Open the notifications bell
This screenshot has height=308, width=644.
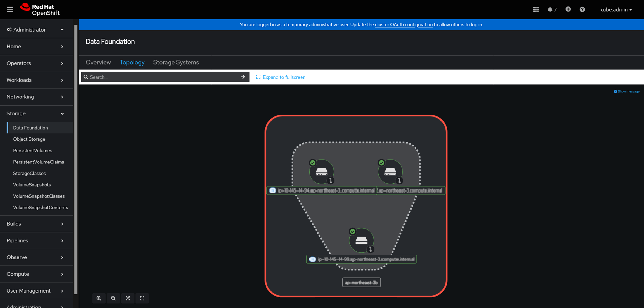[550, 9]
